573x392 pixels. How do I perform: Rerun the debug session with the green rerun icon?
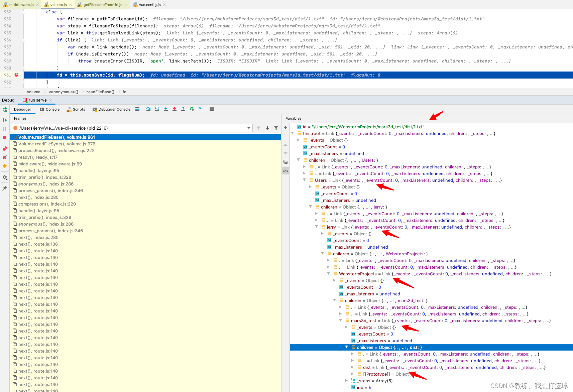coord(5,110)
